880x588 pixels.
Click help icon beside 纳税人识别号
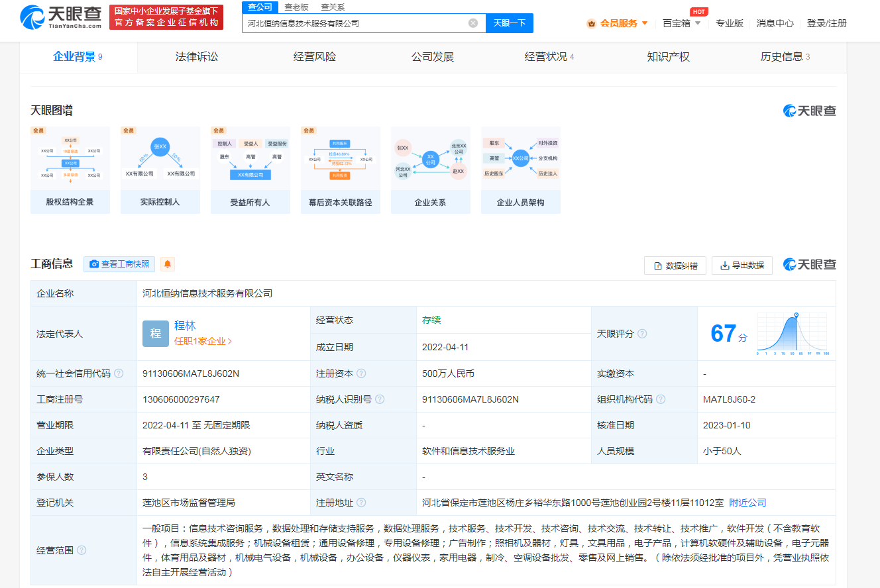380,399
